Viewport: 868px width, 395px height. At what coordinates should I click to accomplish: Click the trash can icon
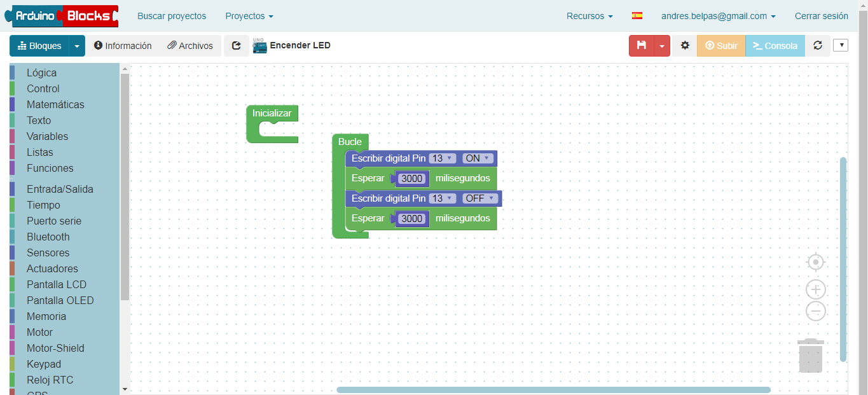pos(811,356)
